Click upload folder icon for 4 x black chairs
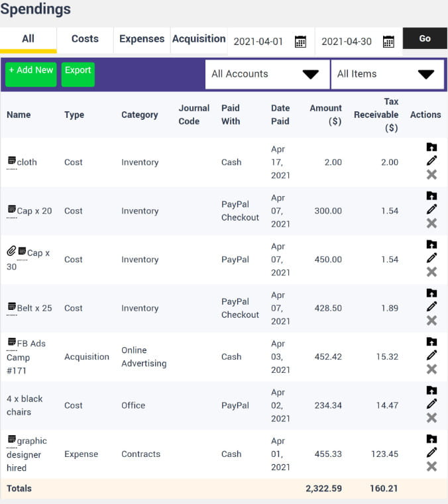 click(431, 390)
